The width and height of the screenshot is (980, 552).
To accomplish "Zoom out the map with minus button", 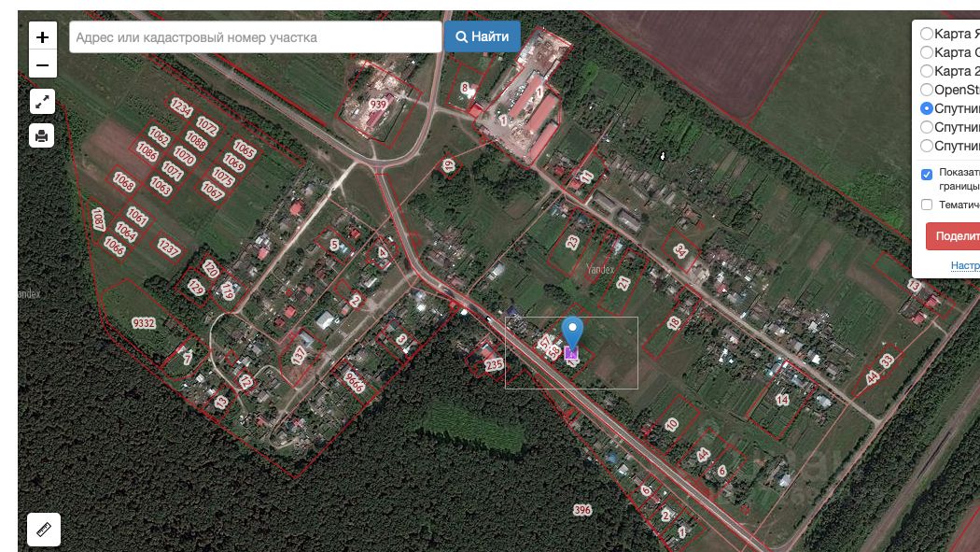I will [43, 64].
